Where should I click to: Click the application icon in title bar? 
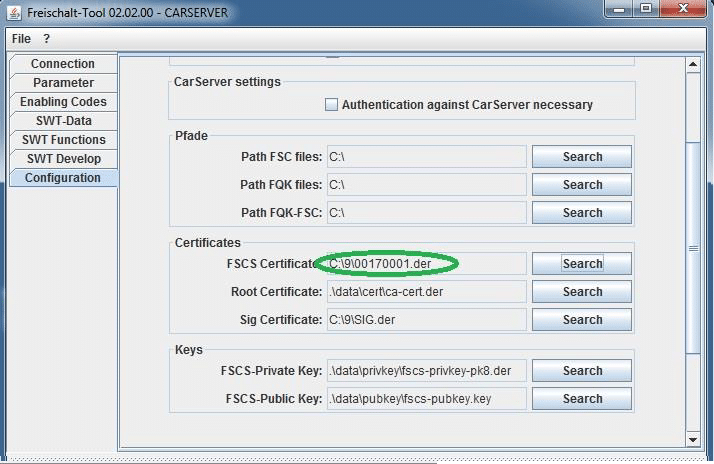[15, 10]
